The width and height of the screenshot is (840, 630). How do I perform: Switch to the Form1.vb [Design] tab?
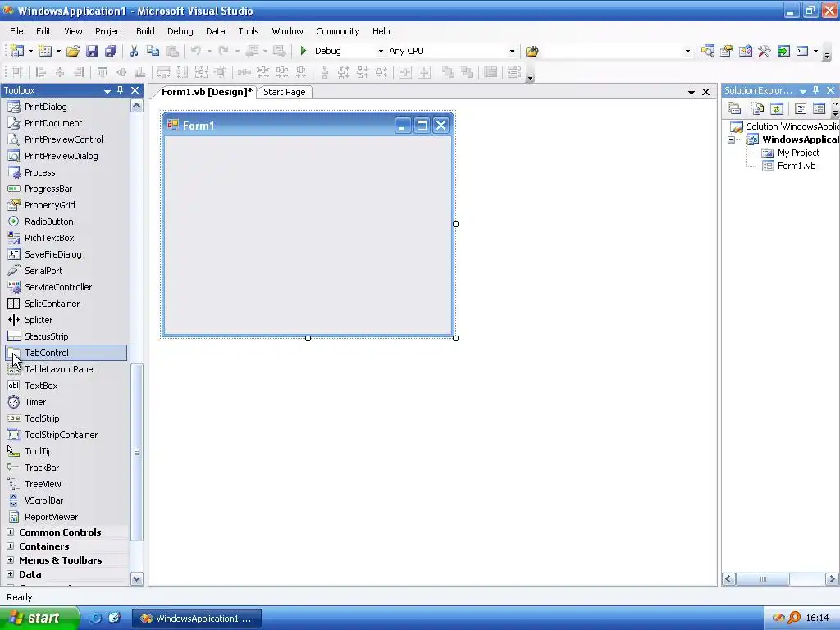pyautogui.click(x=207, y=92)
